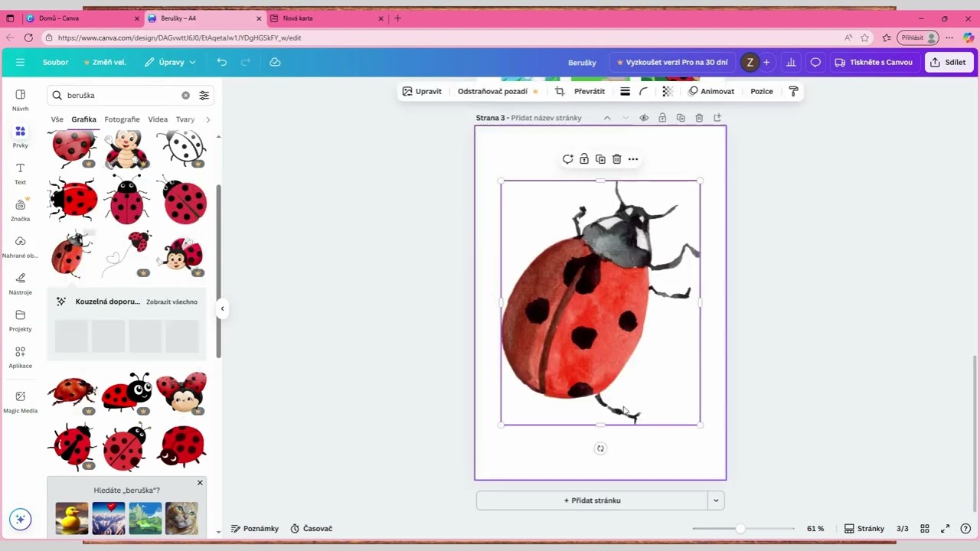Open search filters icon
The height and width of the screenshot is (551, 980).
click(204, 96)
